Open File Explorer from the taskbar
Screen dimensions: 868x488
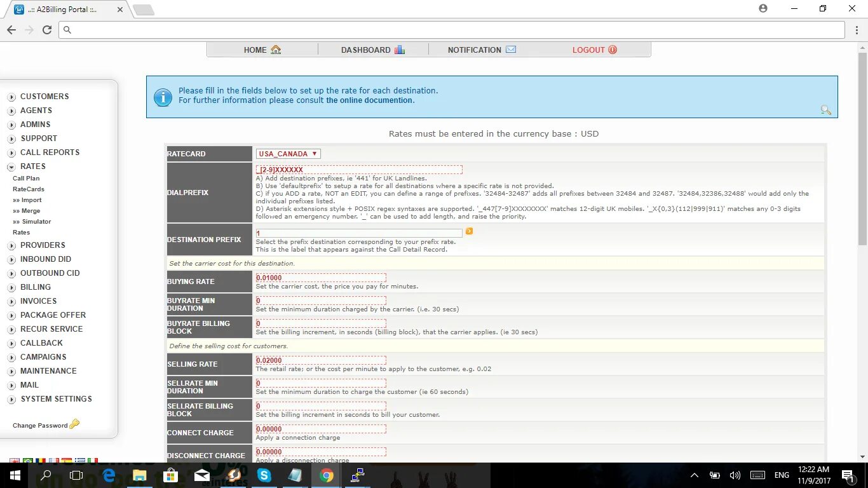coord(140,475)
